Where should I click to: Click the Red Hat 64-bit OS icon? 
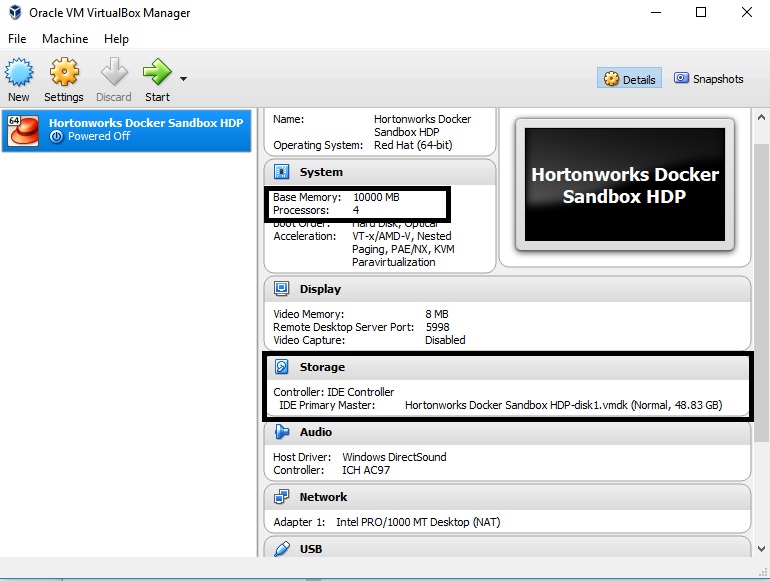pos(23,130)
